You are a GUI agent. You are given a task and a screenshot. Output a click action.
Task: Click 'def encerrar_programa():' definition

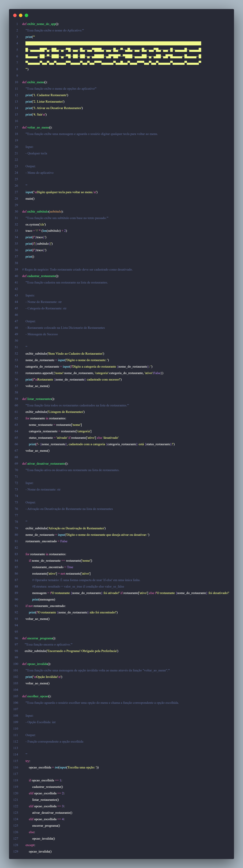tap(39, 638)
